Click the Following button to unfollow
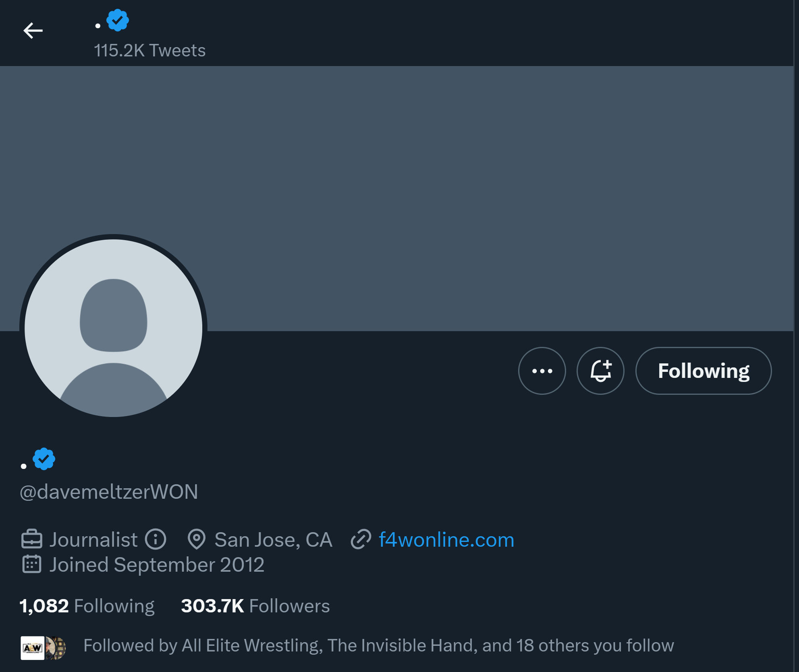 [703, 371]
